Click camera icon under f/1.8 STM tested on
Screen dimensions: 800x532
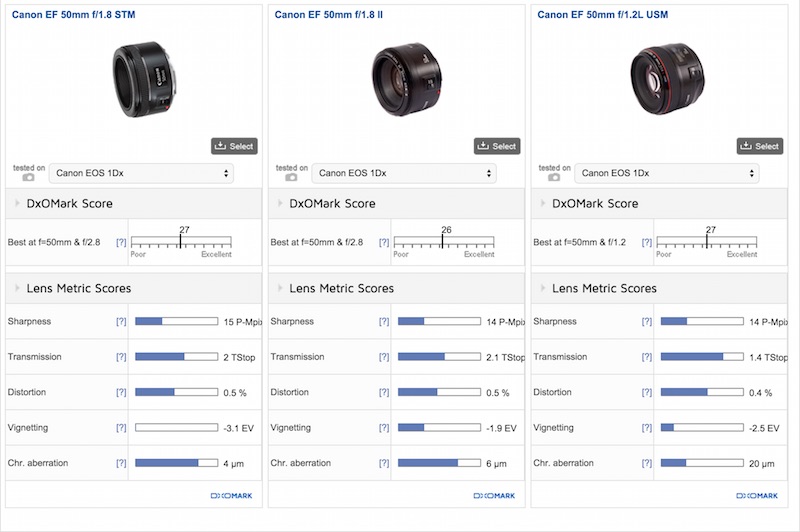click(29, 177)
